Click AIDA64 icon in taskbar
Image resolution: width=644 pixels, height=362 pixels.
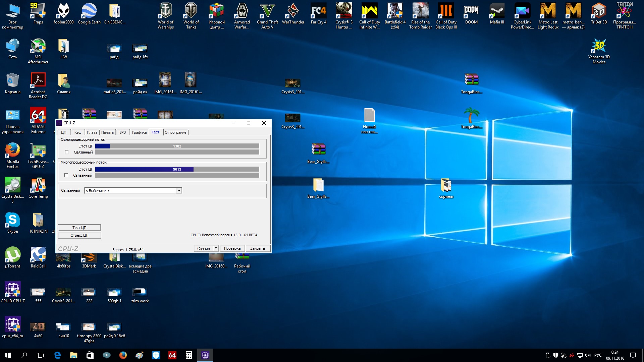[172, 355]
